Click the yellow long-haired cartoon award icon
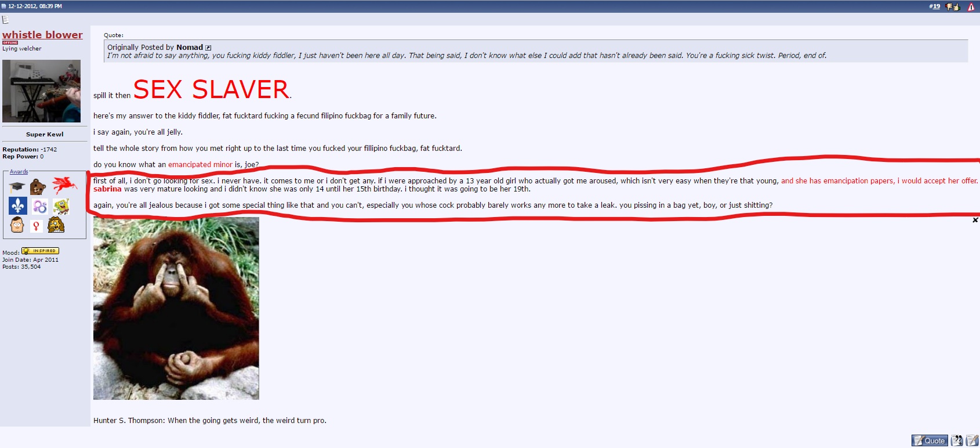This screenshot has height=448, width=980. click(56, 225)
